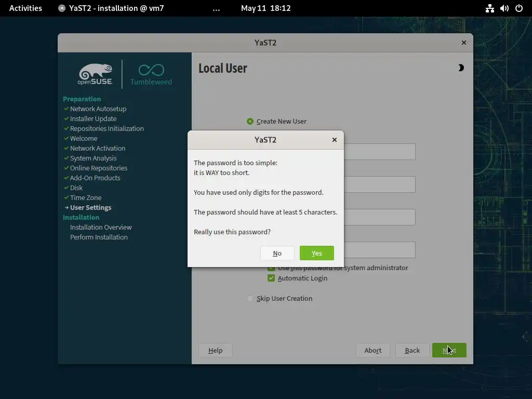Close the main YaST2 installer window

tap(464, 43)
